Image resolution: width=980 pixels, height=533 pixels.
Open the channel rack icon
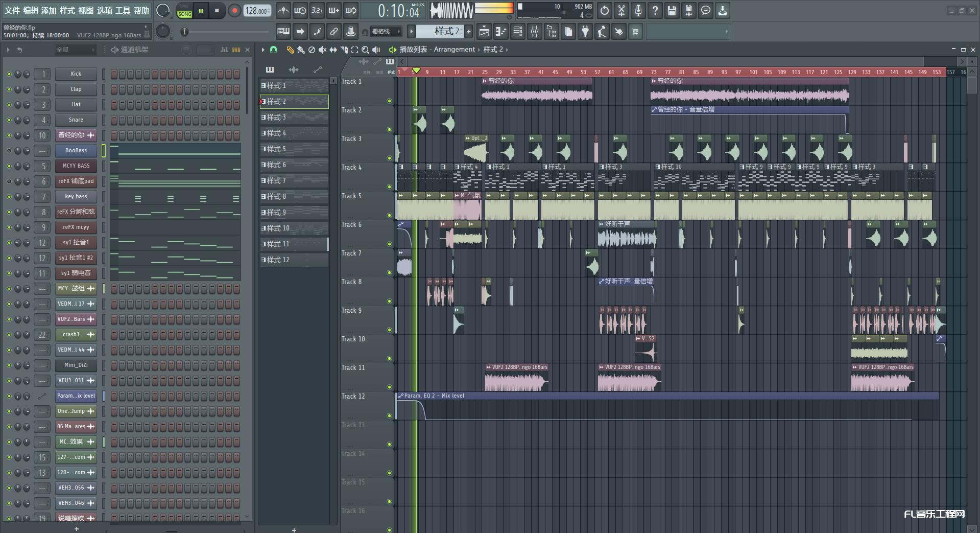pyautogui.click(x=517, y=32)
